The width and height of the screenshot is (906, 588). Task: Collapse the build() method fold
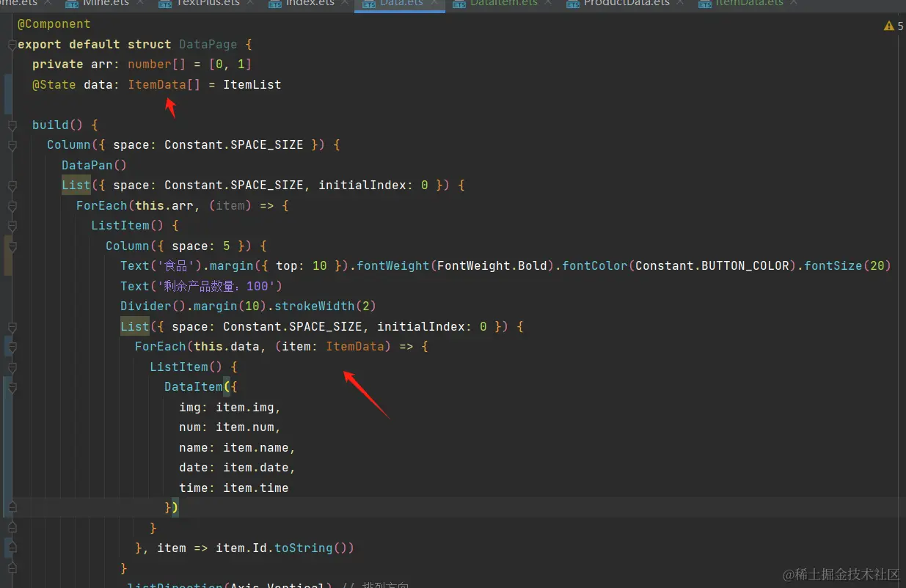tap(11, 125)
